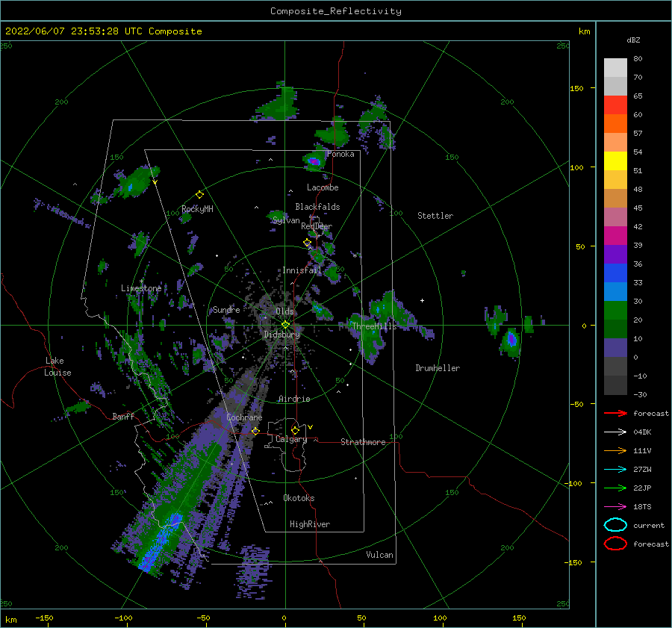
Task: Click the HighRiver label
Action: pos(310,524)
